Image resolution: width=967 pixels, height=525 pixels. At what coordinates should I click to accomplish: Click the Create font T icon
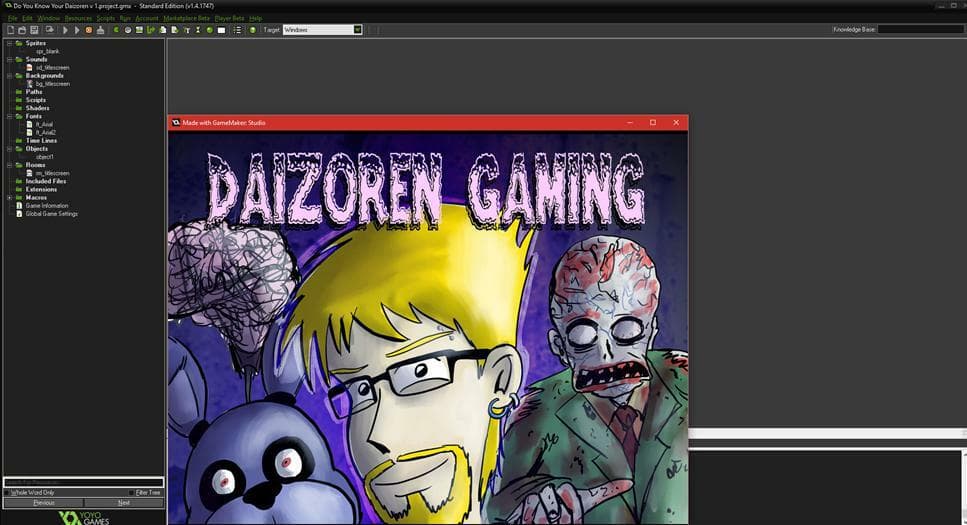(187, 30)
